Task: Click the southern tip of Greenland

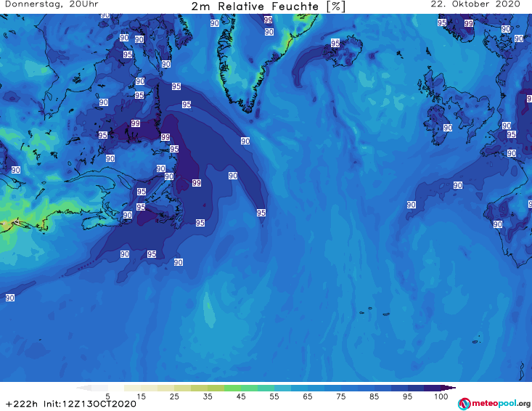Action: tap(249, 109)
